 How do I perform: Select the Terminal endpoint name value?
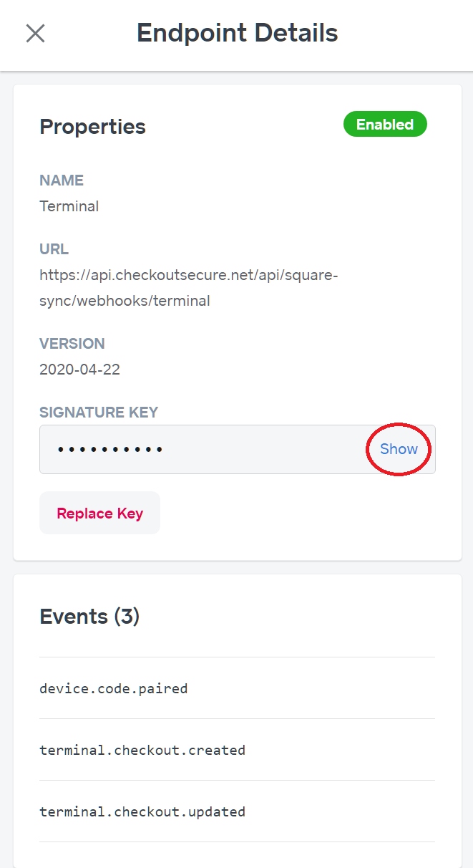coord(69,206)
